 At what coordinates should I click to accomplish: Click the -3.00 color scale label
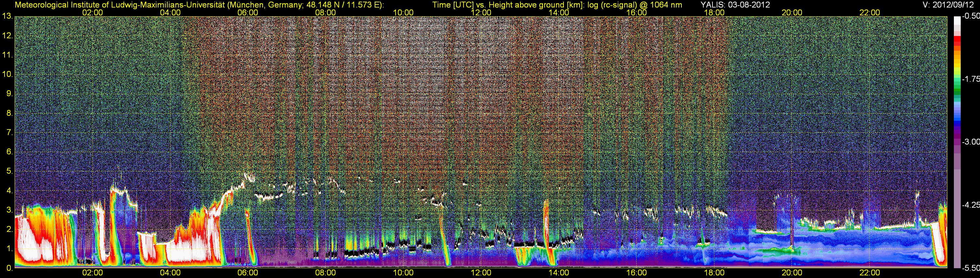pyautogui.click(x=971, y=142)
